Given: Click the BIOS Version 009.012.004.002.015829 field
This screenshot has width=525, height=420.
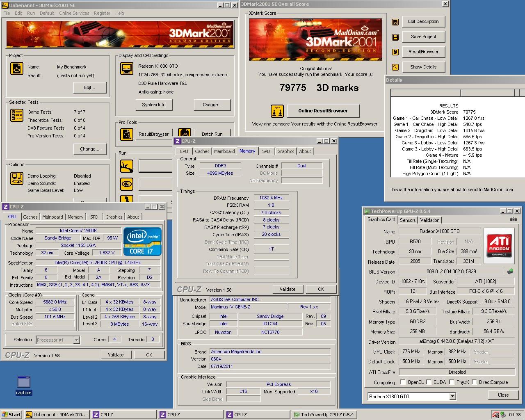Looking at the screenshot, I should click(451, 272).
